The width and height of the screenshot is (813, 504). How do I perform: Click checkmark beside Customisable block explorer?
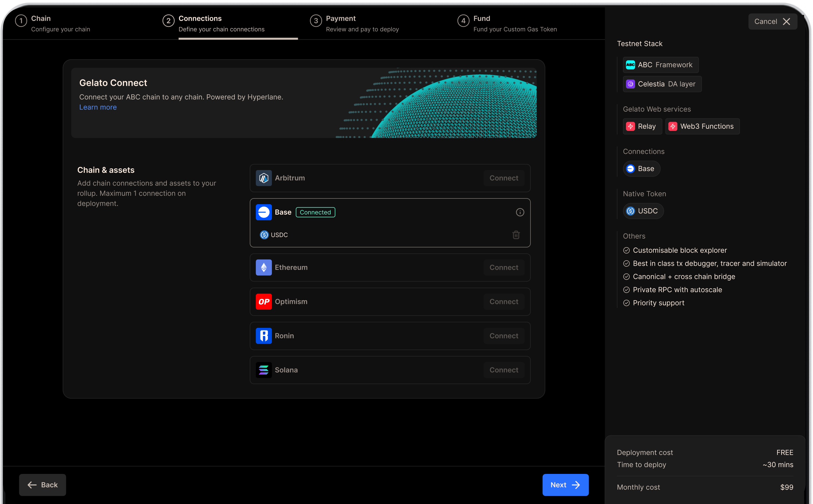click(x=626, y=250)
